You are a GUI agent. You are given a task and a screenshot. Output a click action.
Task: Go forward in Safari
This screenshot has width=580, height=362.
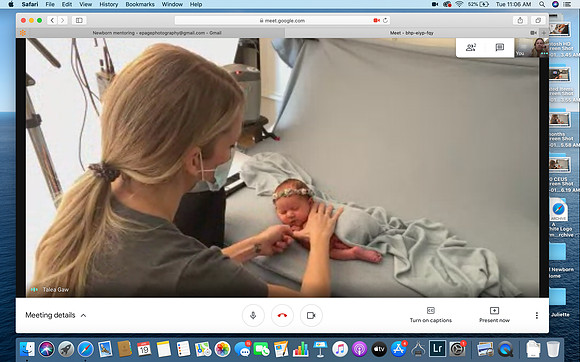(x=63, y=20)
